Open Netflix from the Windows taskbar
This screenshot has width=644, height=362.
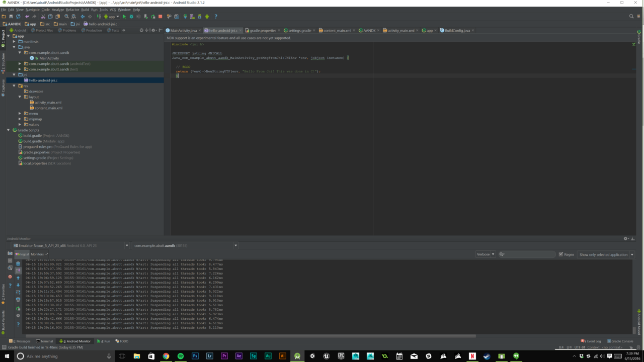472,356
